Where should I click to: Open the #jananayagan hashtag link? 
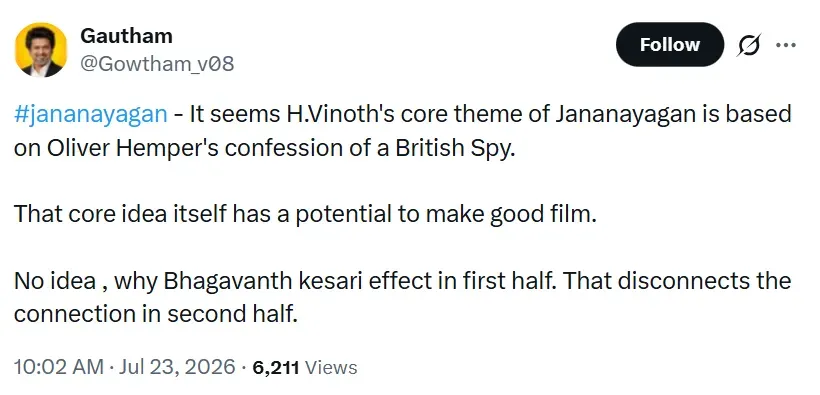91,115
